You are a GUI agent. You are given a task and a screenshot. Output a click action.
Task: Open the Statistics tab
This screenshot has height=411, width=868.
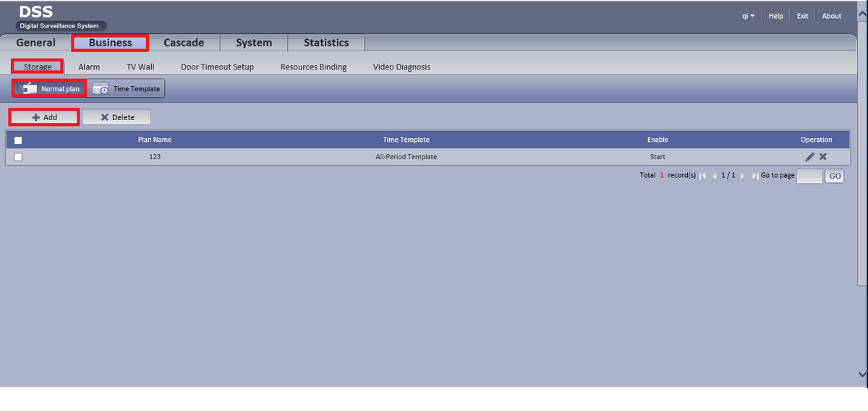[326, 43]
